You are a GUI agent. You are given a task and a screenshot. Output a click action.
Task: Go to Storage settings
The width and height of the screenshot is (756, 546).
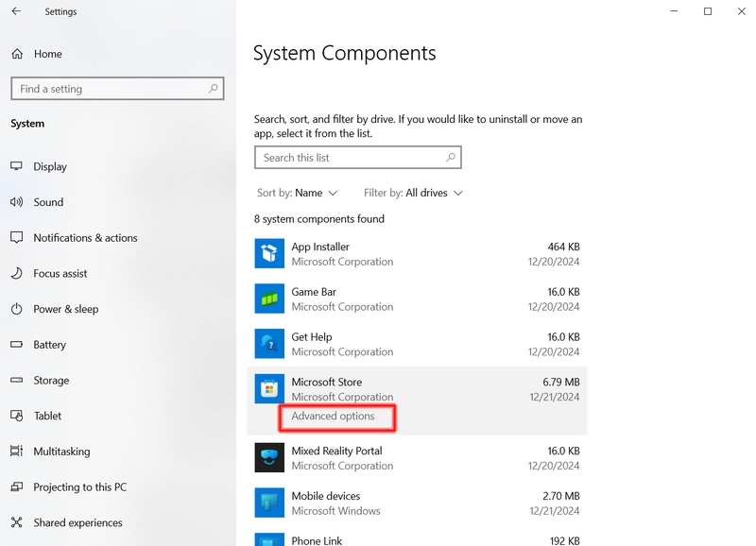point(51,381)
